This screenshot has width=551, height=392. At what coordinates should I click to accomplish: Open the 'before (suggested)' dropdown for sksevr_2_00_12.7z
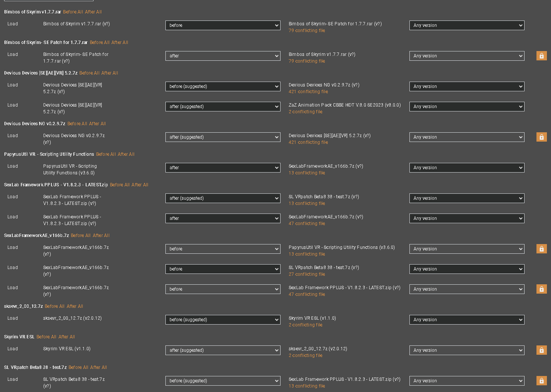pos(223,320)
